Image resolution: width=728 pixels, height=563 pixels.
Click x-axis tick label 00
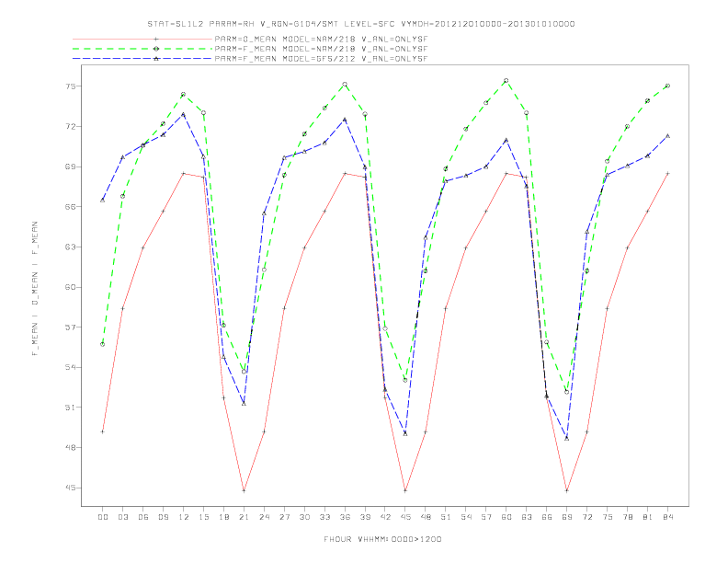[103, 517]
